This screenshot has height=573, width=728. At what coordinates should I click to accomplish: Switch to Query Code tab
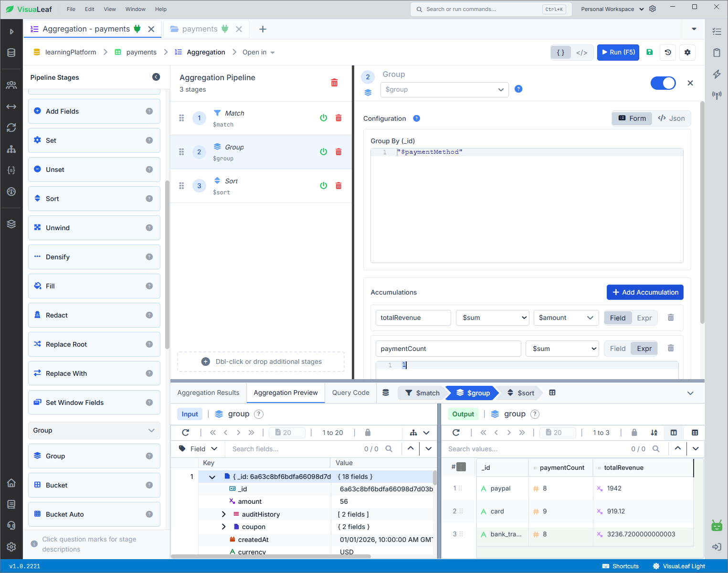click(x=351, y=393)
